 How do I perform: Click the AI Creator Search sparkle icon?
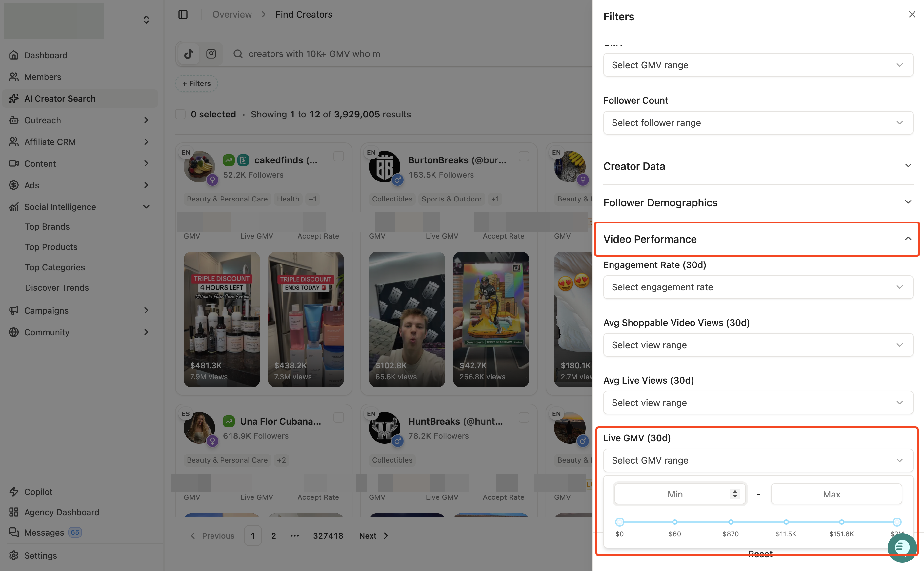14,98
